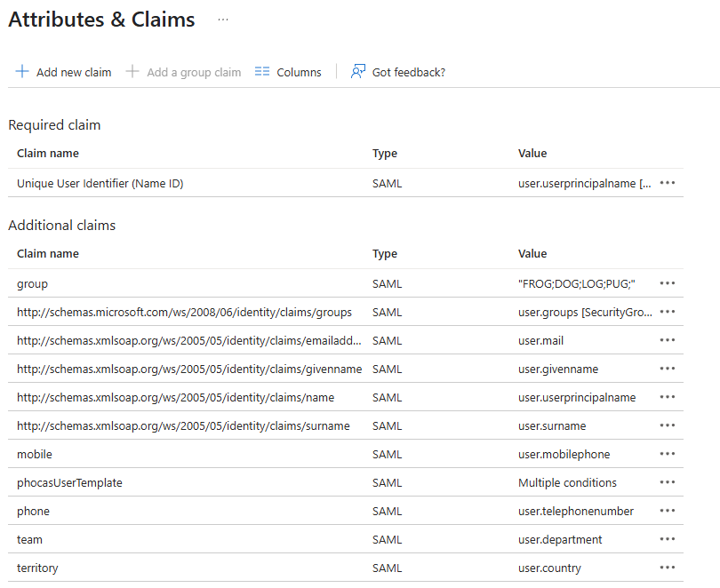
Task: Click the Multiple conditions value
Action: [567, 482]
